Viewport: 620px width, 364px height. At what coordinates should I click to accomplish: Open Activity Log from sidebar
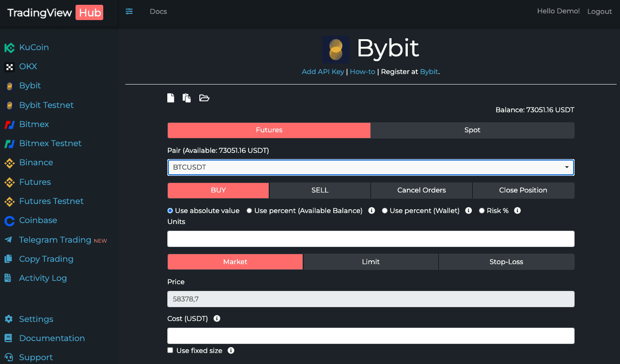43,278
